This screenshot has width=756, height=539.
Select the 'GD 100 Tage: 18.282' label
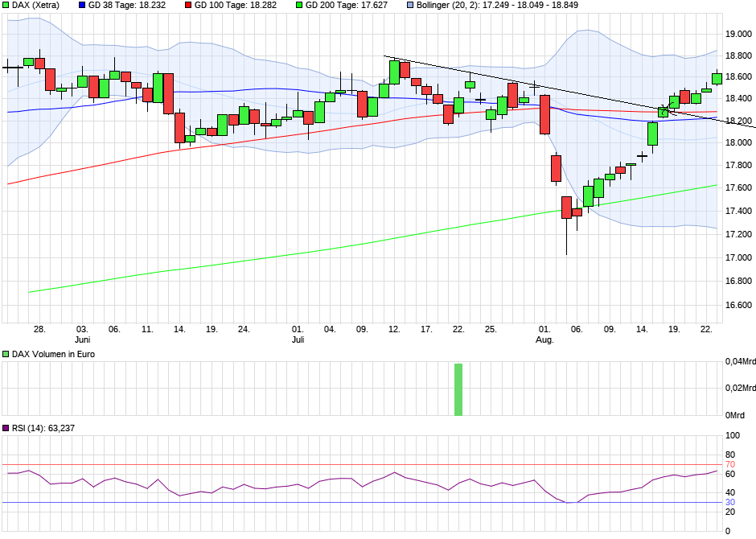pyautogui.click(x=236, y=6)
